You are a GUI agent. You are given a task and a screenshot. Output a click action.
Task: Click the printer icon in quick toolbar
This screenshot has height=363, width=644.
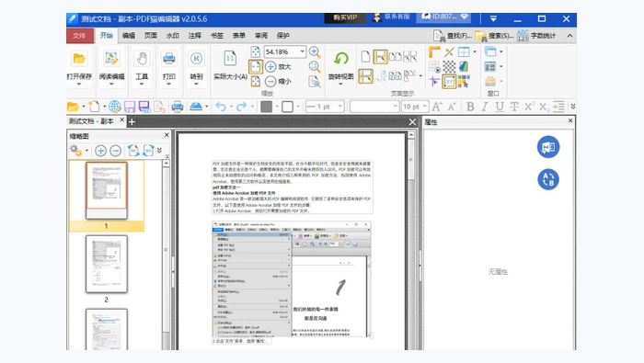[x=178, y=107]
